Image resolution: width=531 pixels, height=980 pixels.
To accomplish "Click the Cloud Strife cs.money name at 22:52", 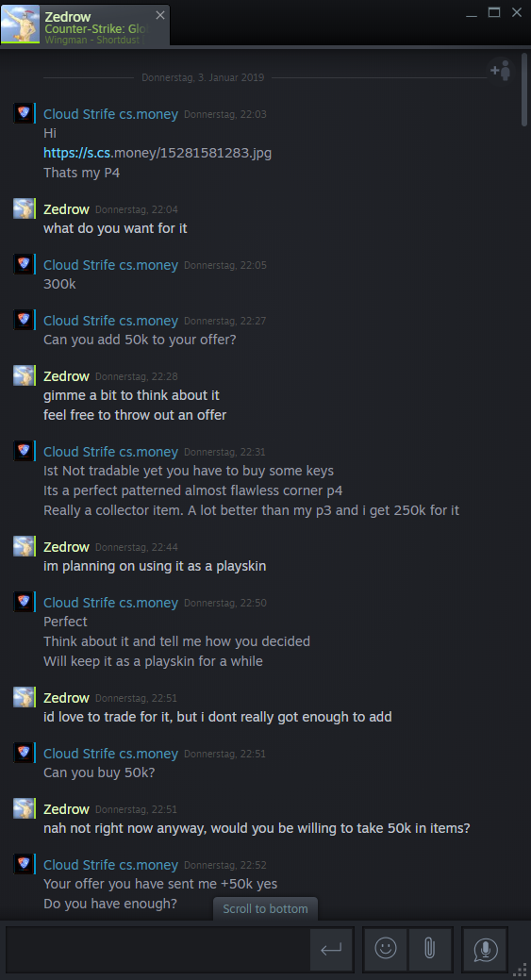I will coord(110,865).
